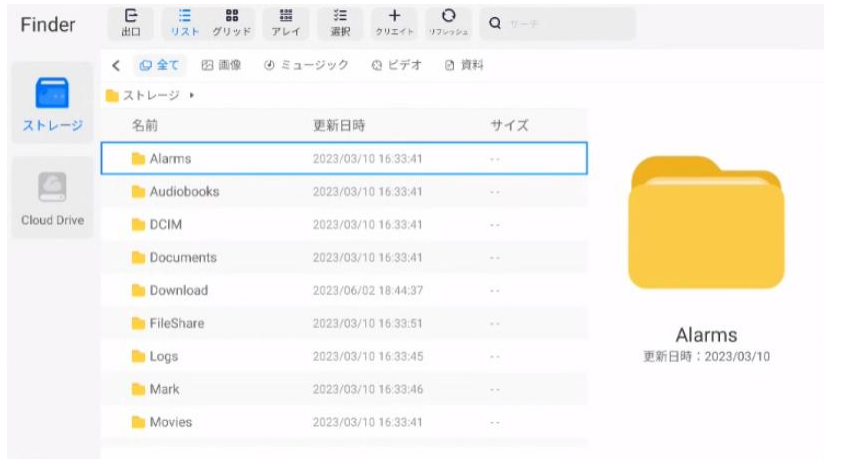Select the Documents folder name
849x465 pixels.
183,258
